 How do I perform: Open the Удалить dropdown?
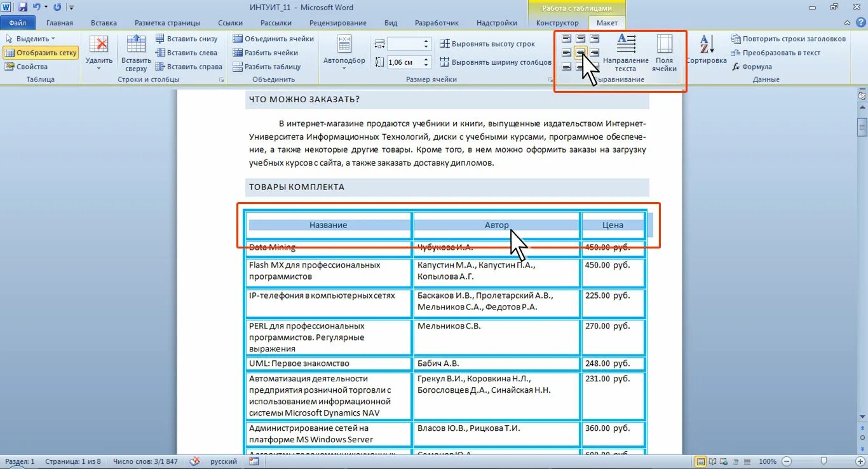click(99, 53)
